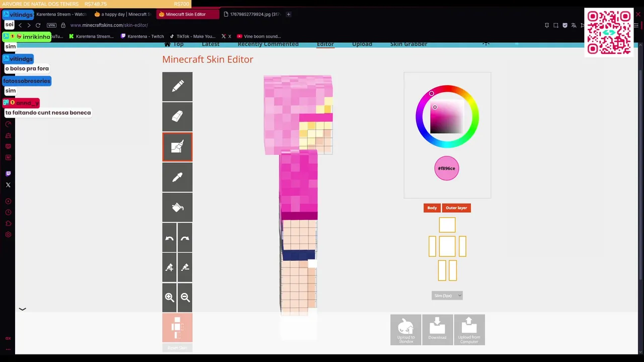The width and height of the screenshot is (644, 362).
Task: Toggle torso part visibility in body diagram
Action: pyautogui.click(x=447, y=246)
